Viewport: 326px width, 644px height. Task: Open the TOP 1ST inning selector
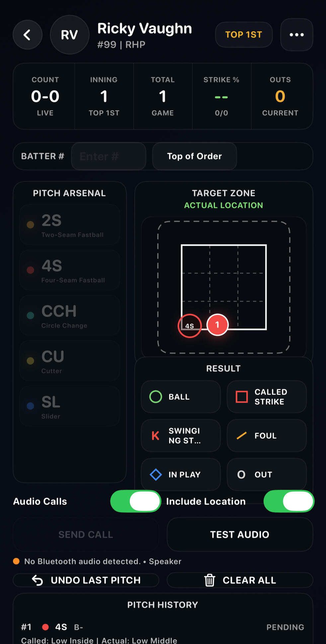coord(244,35)
